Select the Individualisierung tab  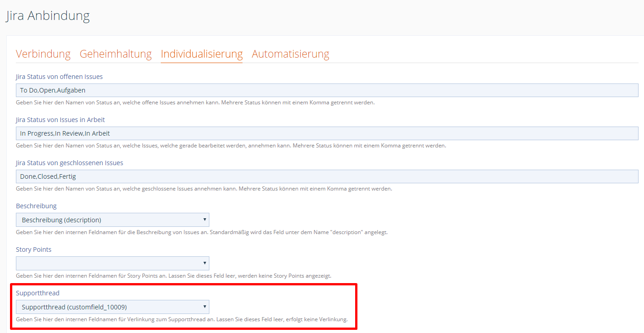pyautogui.click(x=202, y=54)
